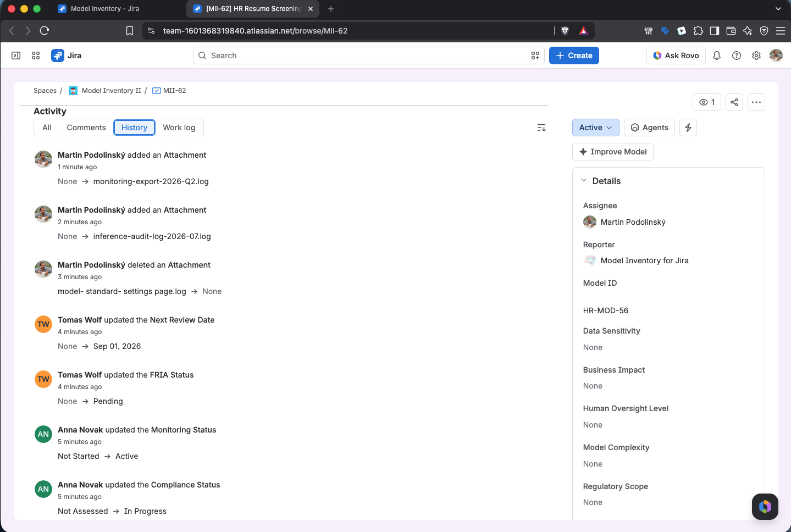Toggle the Jira sidebar panel icon
This screenshot has height=532, width=791.
click(16, 56)
